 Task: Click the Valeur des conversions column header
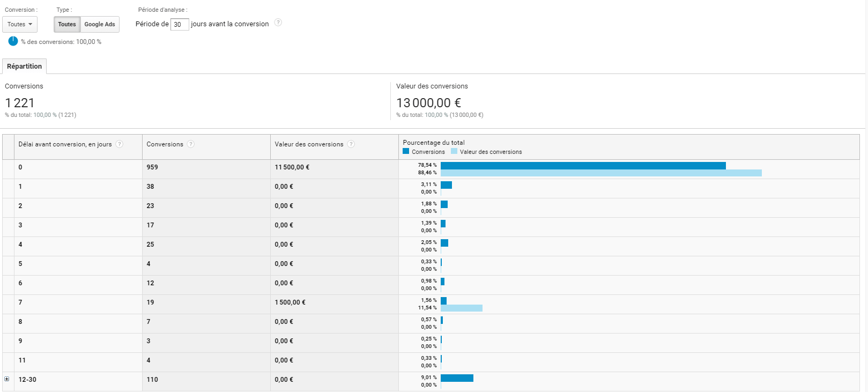[309, 144]
